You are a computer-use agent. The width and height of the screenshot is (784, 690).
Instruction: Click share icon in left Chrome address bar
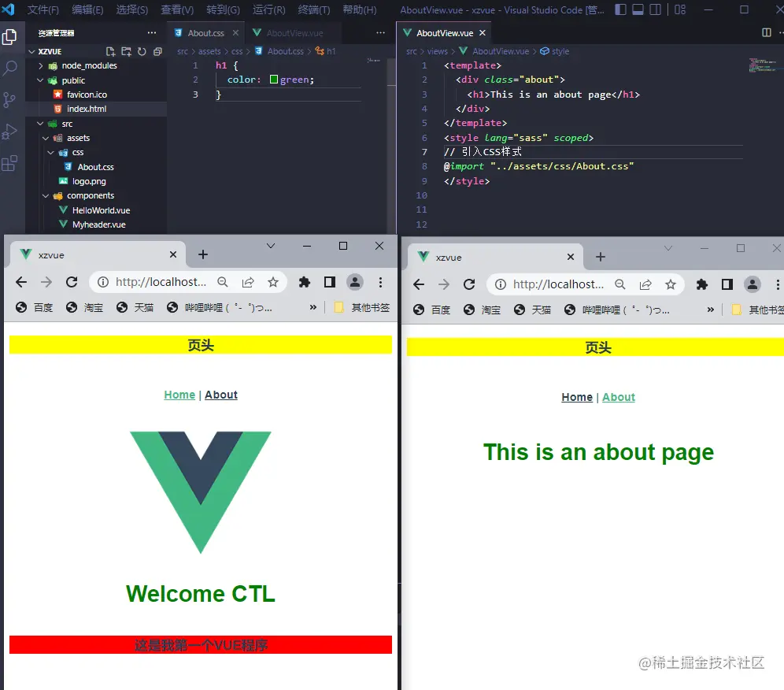click(x=248, y=282)
